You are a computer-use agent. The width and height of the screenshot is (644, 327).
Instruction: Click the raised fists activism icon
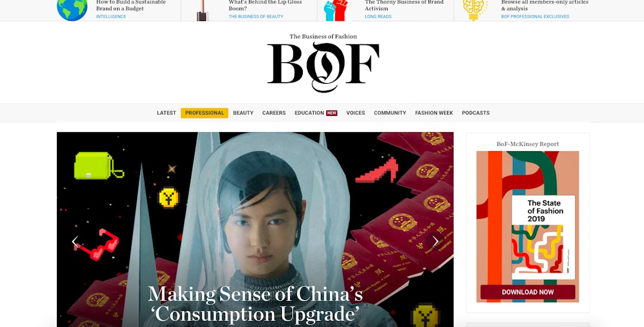[x=336, y=10]
